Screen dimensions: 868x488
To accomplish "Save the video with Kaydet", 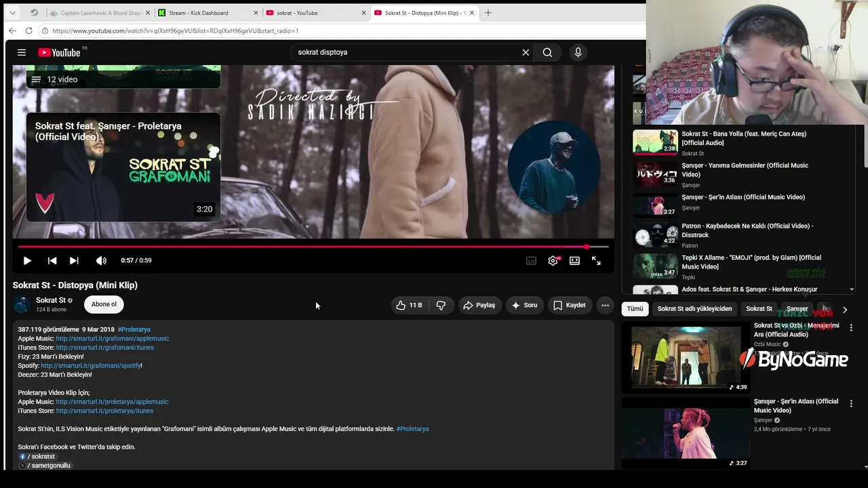I will (570, 305).
